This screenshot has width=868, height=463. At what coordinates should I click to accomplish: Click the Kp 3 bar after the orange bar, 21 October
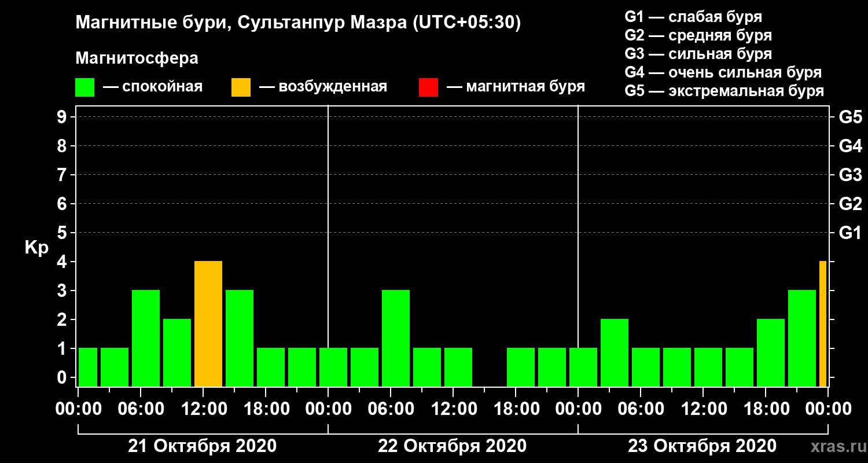pyautogui.click(x=240, y=339)
